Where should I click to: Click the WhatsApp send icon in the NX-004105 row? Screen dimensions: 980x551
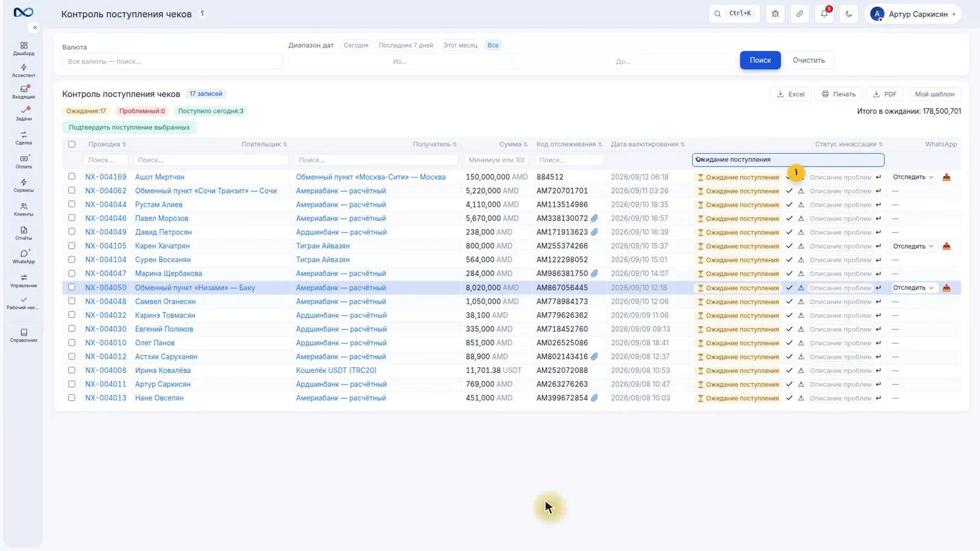(946, 246)
